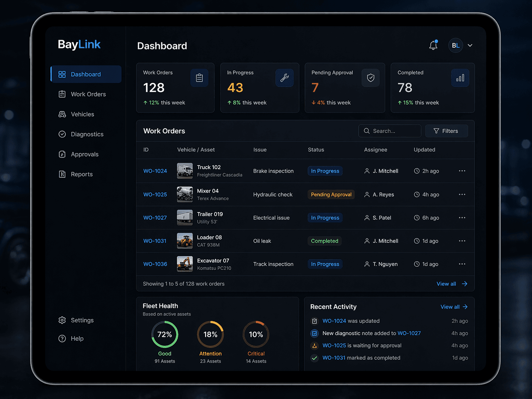Click the search field in Work Orders
The image size is (532, 399).
(x=389, y=131)
